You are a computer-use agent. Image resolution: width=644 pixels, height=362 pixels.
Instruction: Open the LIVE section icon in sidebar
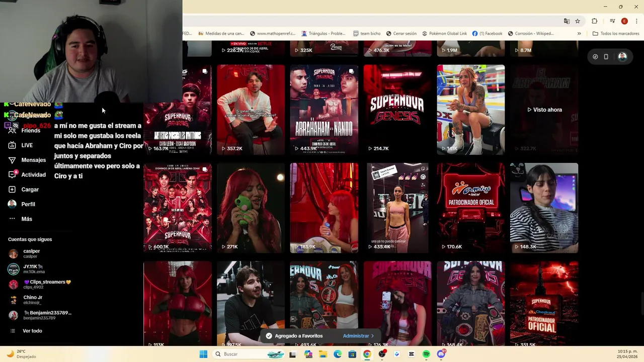(12, 145)
